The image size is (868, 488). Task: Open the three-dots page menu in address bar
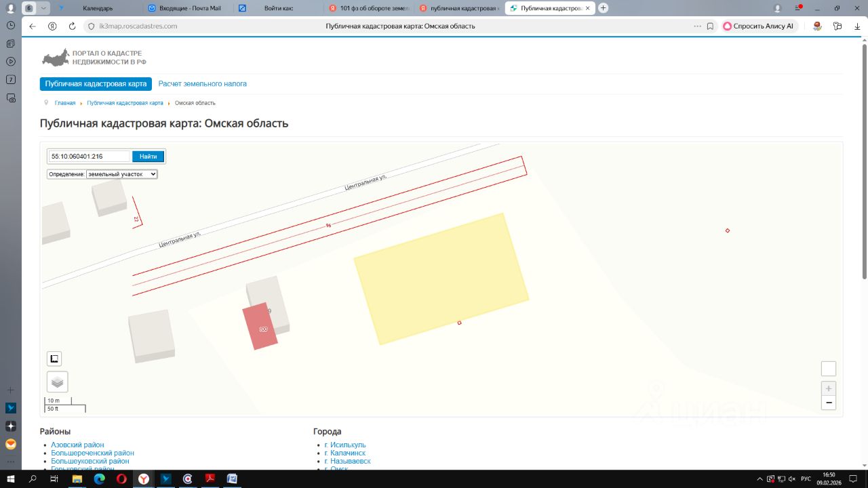[697, 26]
